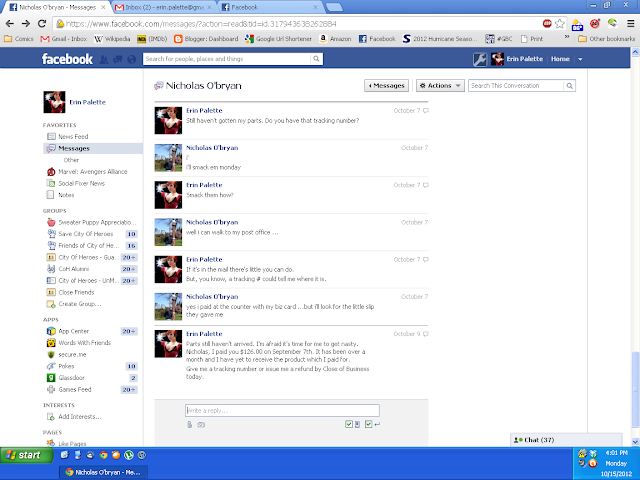Open Other bookmarks folder
Viewport: 640px width, 480px height.
pyautogui.click(x=607, y=39)
